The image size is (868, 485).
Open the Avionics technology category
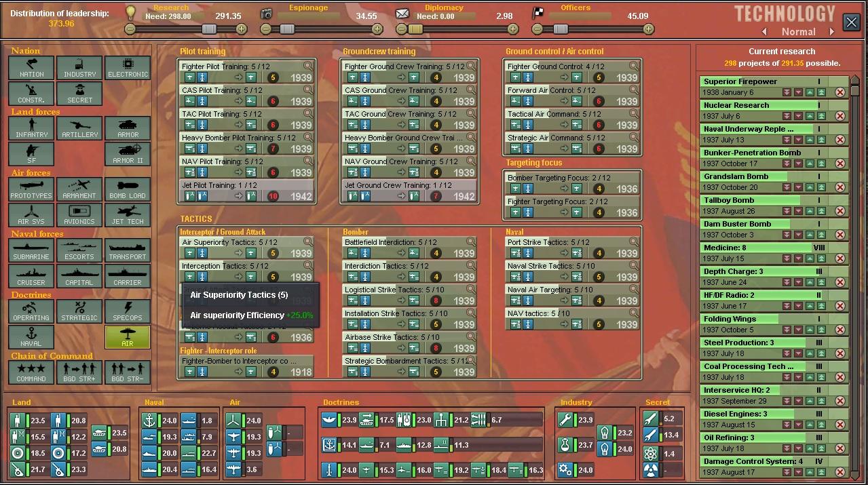(79, 216)
